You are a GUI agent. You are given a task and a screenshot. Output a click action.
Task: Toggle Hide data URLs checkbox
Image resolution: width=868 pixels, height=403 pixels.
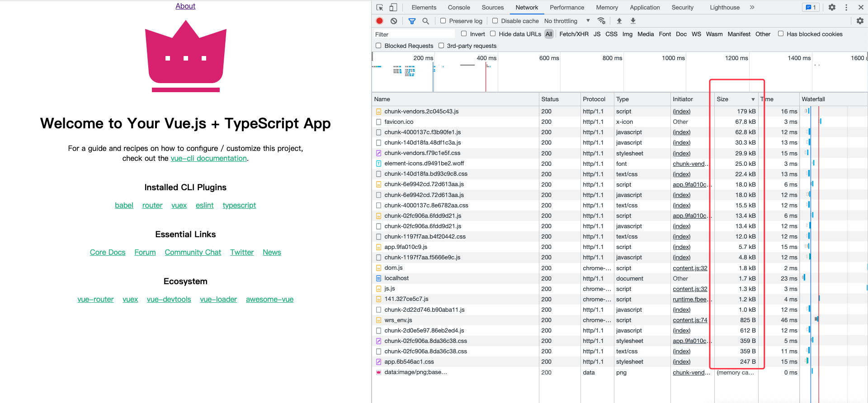[x=493, y=34]
